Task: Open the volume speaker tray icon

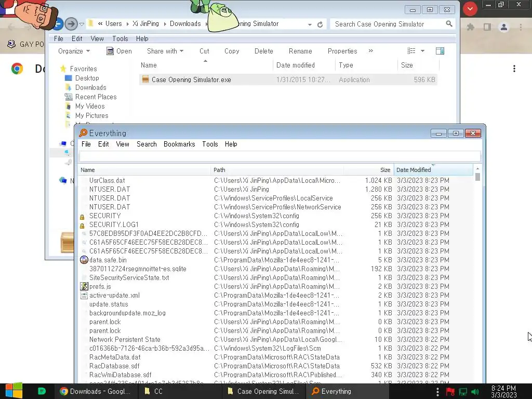Action: pyautogui.click(x=475, y=392)
